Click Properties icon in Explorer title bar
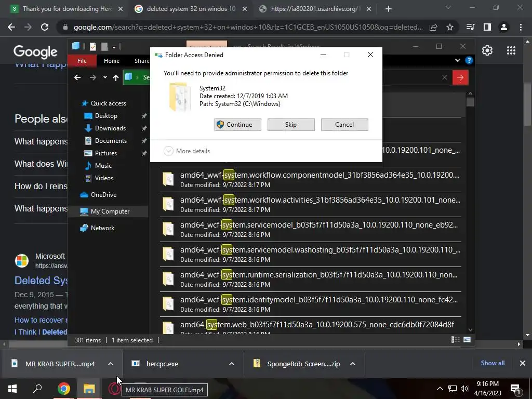Image resolution: width=532 pixels, height=399 pixels. 92,46
